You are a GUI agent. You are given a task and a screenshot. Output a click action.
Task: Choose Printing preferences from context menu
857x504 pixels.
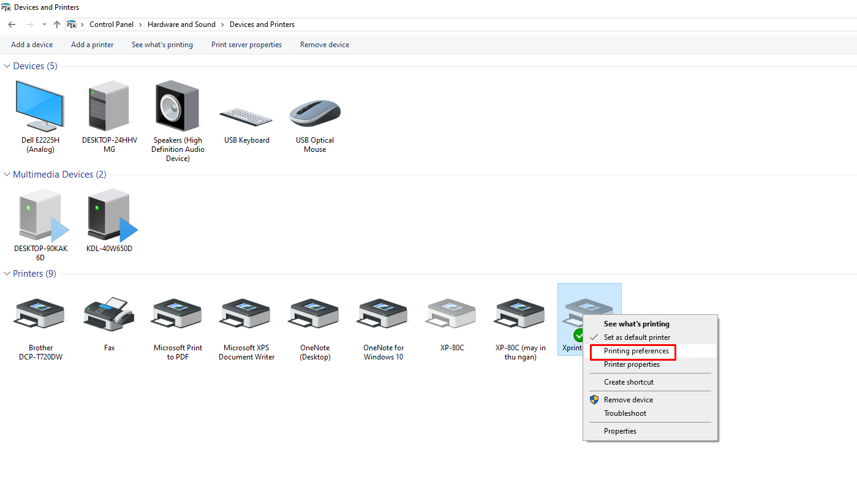coord(636,351)
